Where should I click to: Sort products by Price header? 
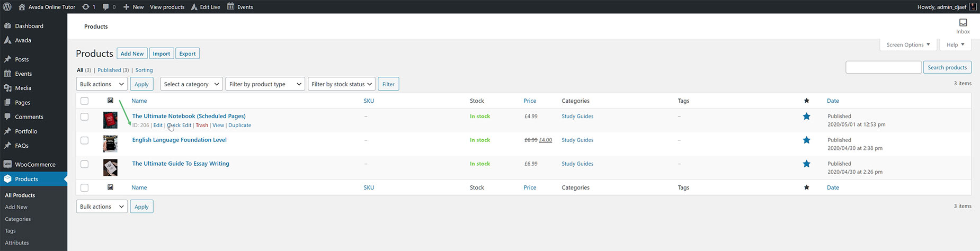click(x=530, y=101)
